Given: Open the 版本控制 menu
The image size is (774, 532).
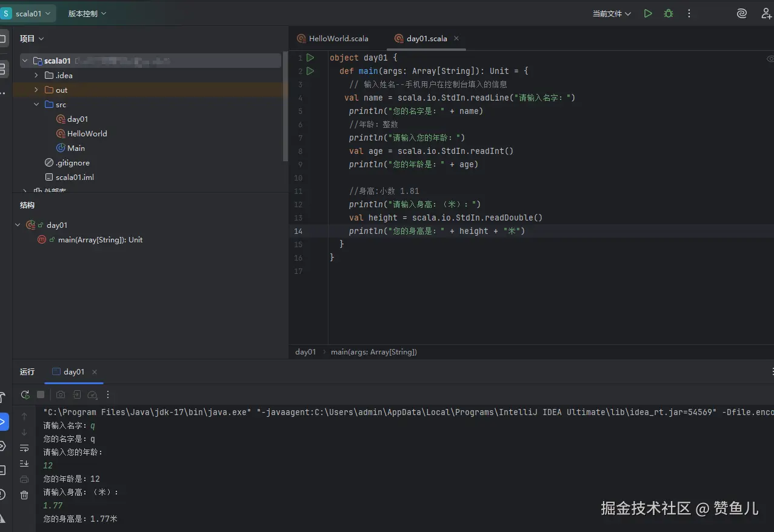Looking at the screenshot, I should click(x=85, y=13).
